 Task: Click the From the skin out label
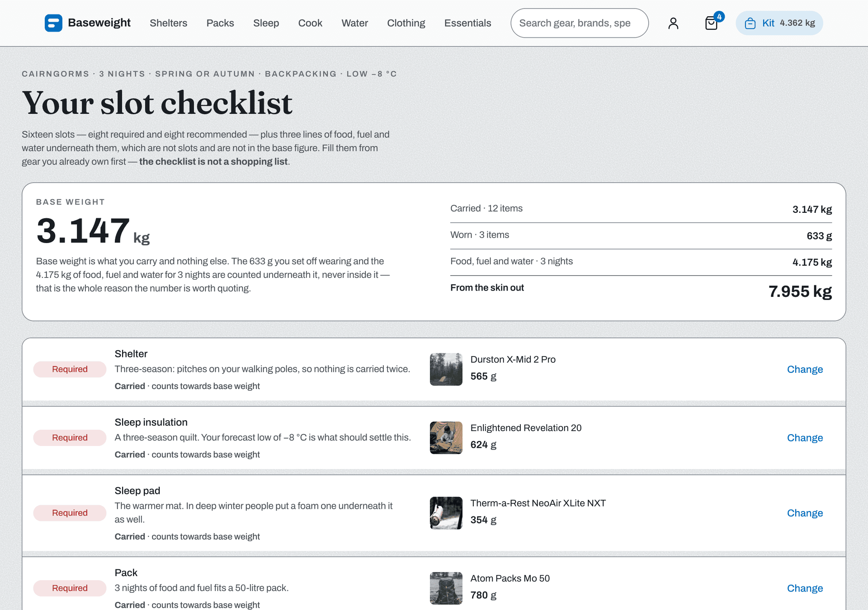tap(487, 288)
